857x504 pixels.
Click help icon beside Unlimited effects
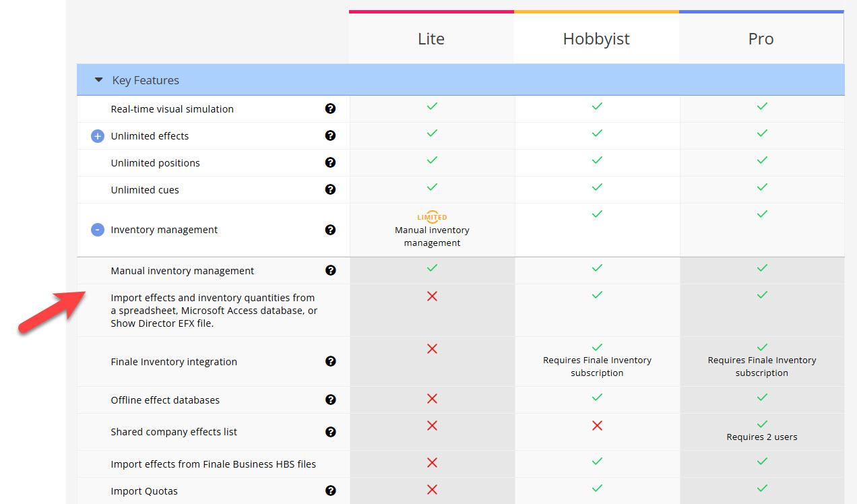click(x=330, y=135)
